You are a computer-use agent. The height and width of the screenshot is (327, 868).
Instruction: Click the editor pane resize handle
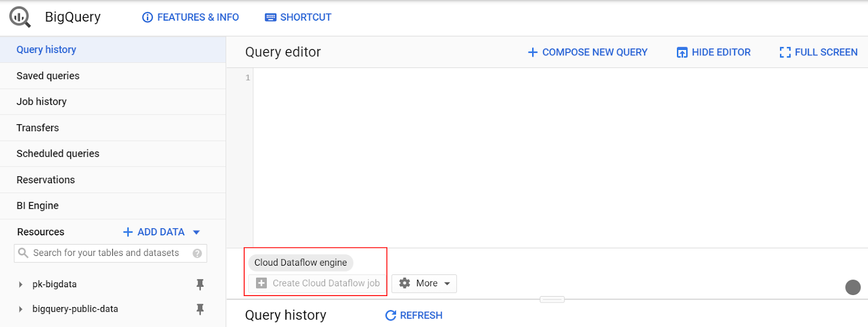tap(552, 299)
